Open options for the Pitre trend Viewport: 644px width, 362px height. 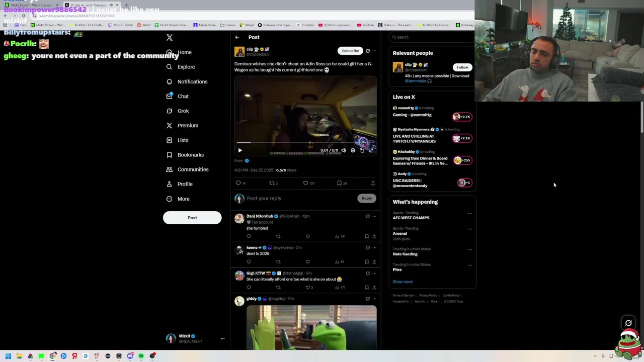click(470, 265)
